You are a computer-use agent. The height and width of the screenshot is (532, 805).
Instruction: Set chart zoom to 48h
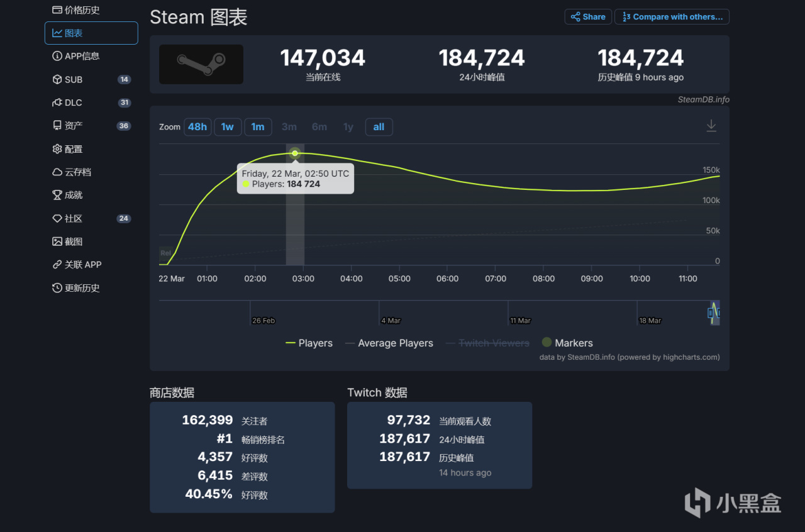point(197,127)
